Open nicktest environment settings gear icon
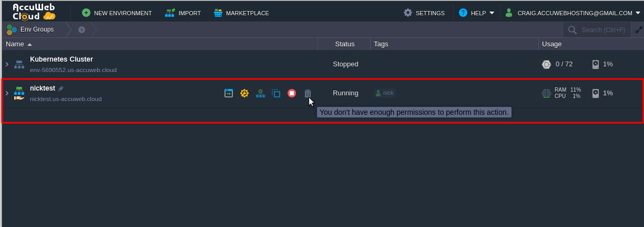Image resolution: width=644 pixels, height=227 pixels. pos(244,93)
